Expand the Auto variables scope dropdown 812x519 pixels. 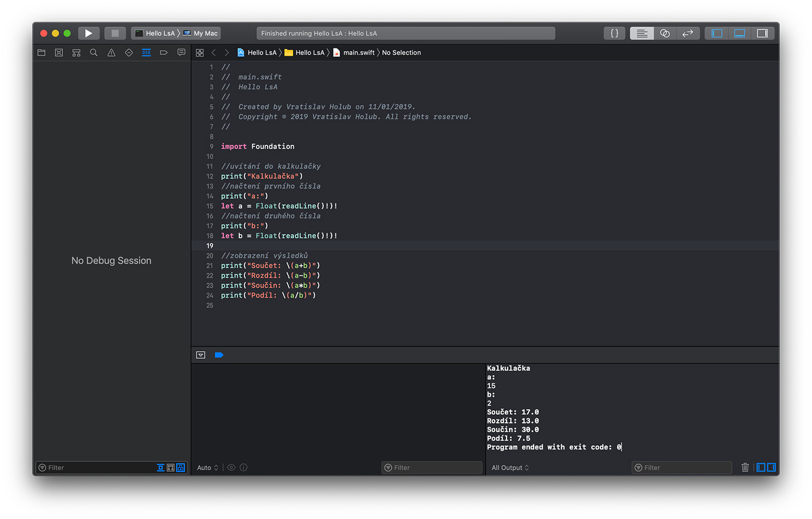[x=207, y=468]
